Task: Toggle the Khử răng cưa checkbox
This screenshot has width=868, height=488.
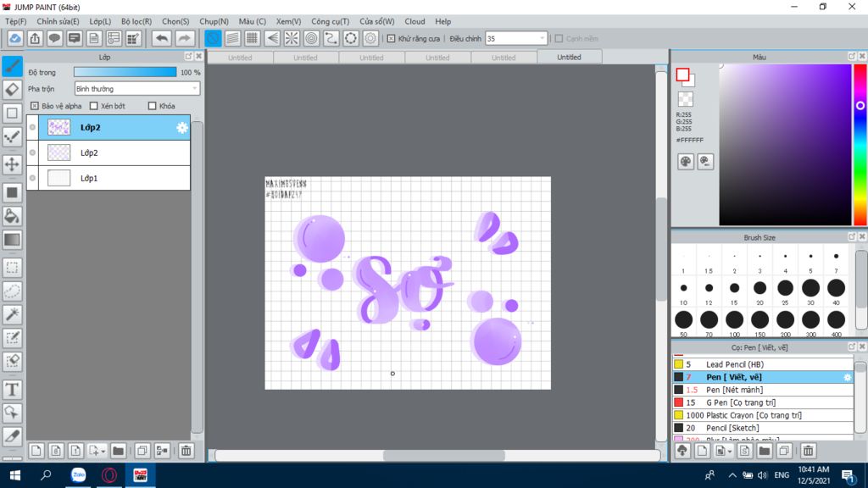Action: (x=392, y=39)
